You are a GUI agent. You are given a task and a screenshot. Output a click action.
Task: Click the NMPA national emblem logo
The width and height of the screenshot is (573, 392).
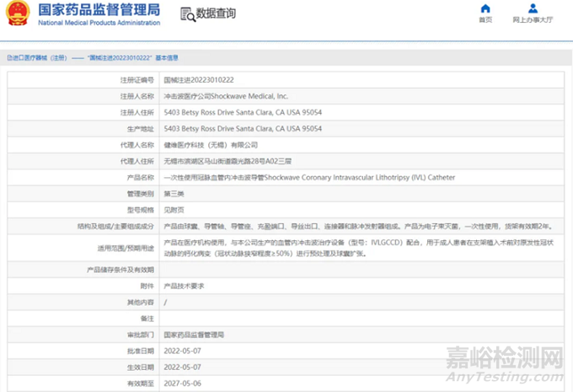(x=20, y=15)
